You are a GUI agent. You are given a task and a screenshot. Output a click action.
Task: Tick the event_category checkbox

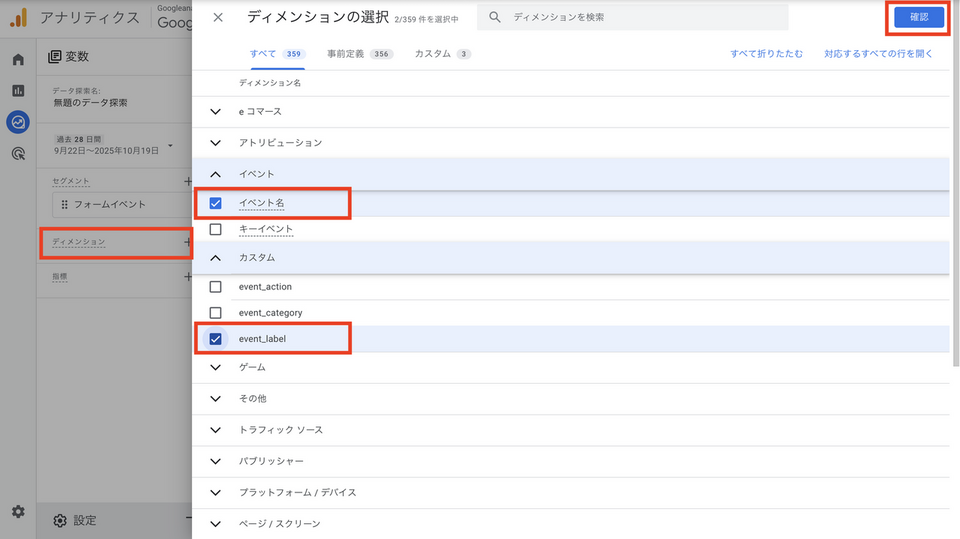point(215,313)
